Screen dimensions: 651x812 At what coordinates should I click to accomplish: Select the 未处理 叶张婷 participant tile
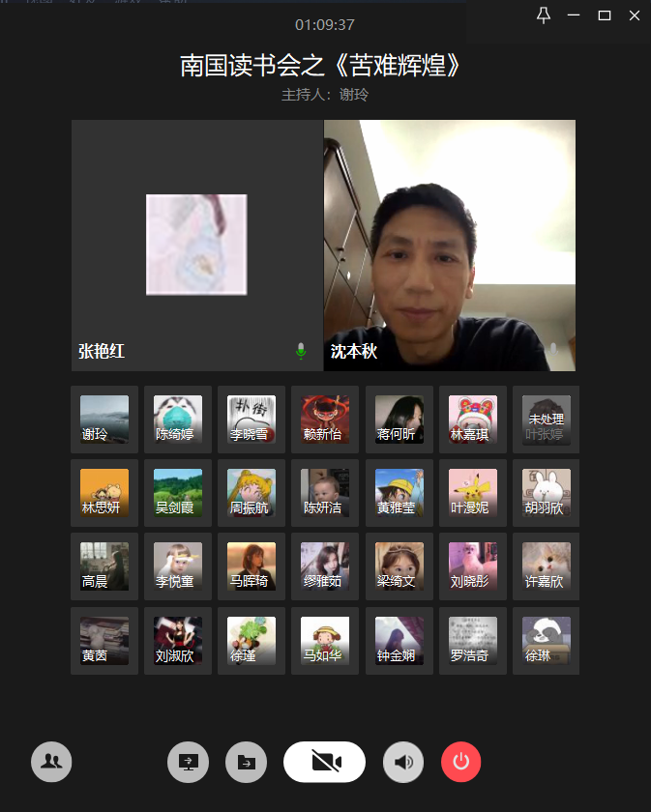pos(546,420)
